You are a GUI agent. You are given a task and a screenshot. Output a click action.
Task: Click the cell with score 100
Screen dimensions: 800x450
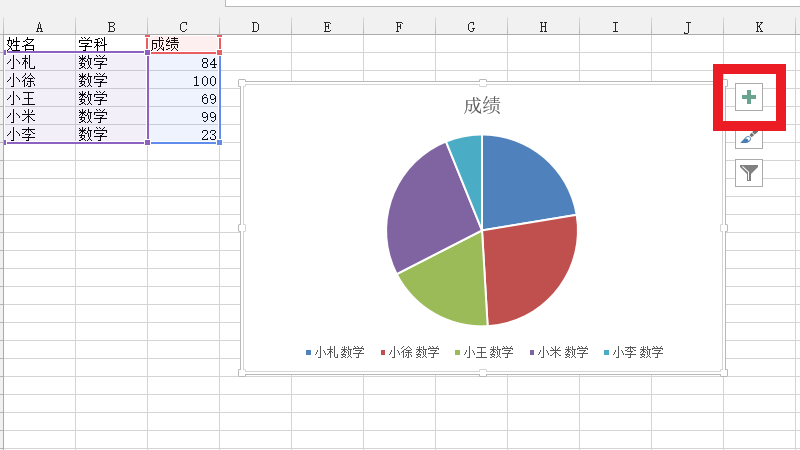point(184,81)
